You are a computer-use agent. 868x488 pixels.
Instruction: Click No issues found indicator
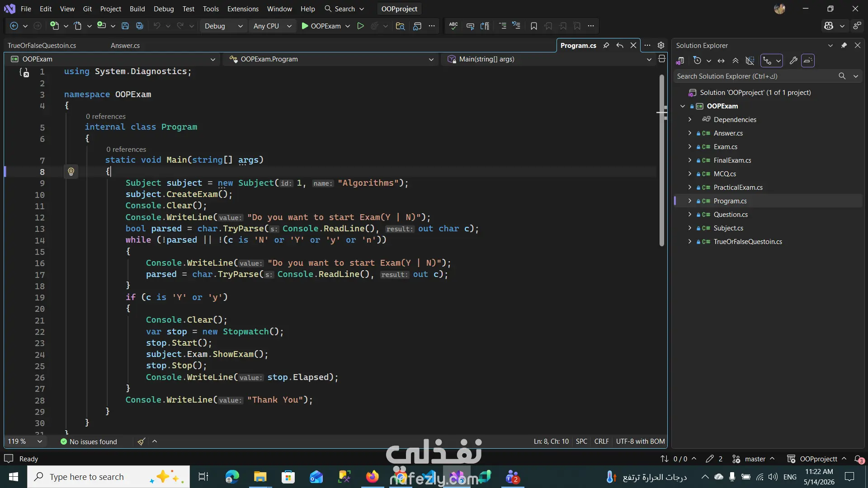(x=89, y=441)
